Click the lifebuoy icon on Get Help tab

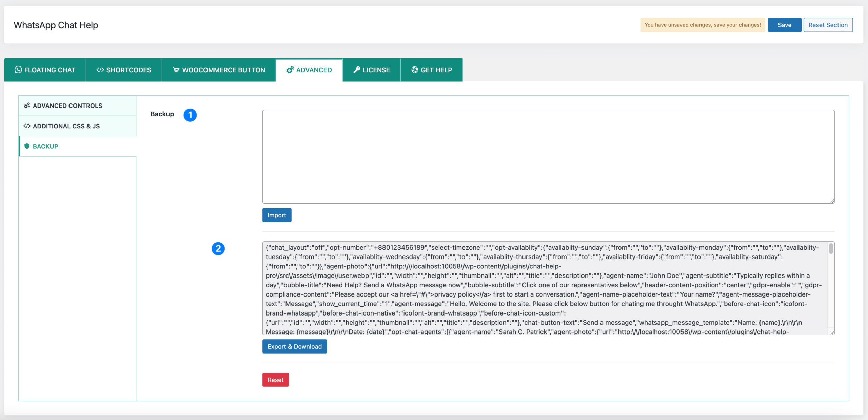tap(415, 70)
